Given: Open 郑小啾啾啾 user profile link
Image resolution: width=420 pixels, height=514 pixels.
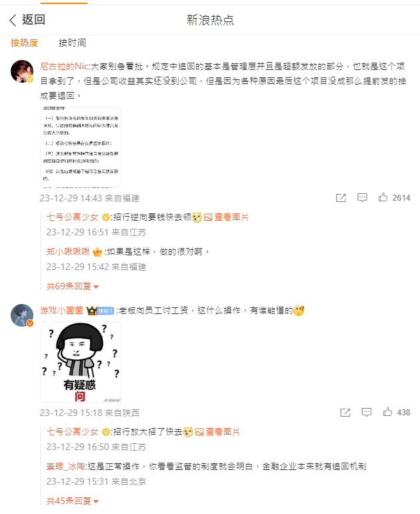Looking at the screenshot, I should click(x=68, y=251).
